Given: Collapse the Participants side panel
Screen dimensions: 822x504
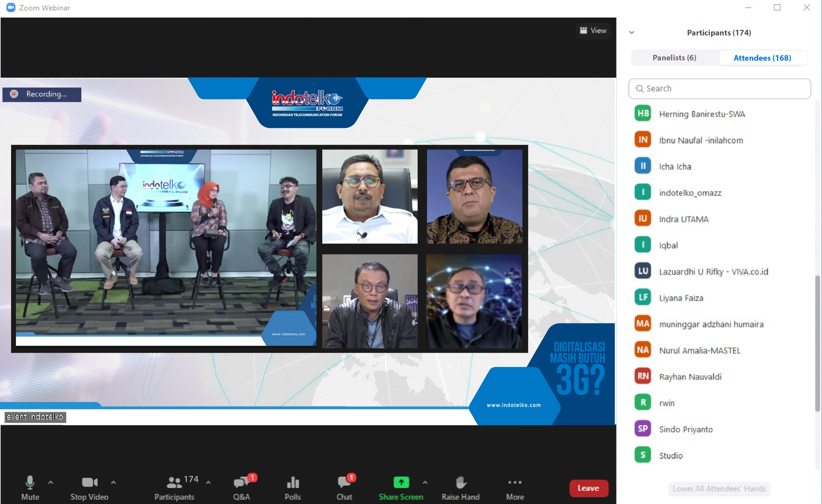Looking at the screenshot, I should click(632, 32).
